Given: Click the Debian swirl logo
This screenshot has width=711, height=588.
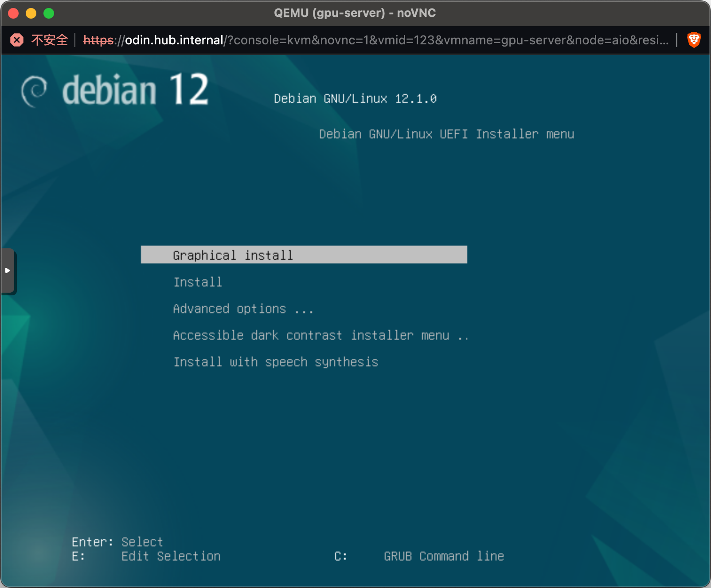Looking at the screenshot, I should click(x=34, y=91).
